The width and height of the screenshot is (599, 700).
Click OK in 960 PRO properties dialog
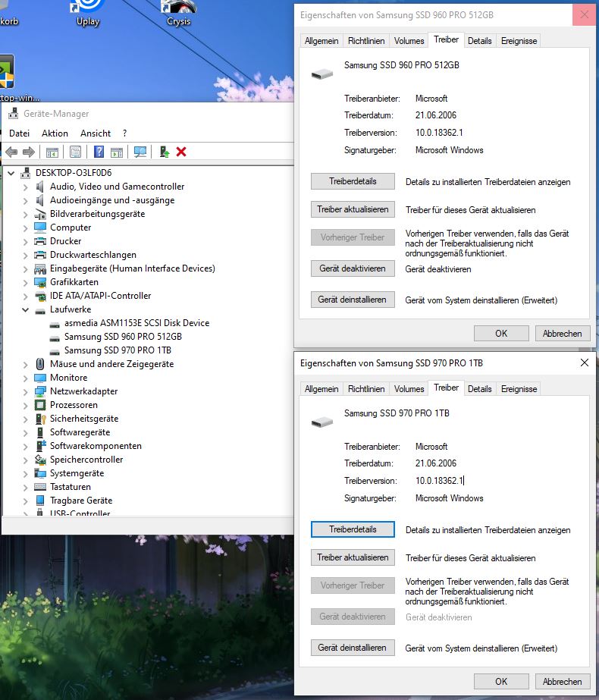pos(501,334)
